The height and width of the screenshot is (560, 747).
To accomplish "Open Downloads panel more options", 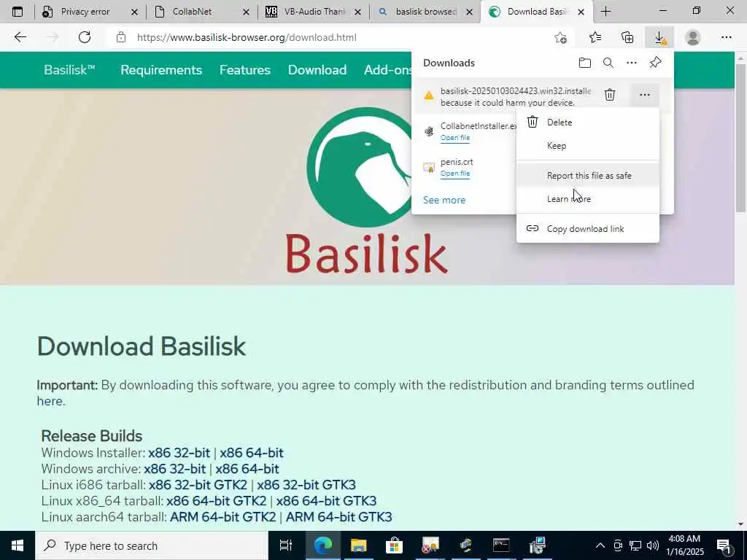I will point(631,63).
